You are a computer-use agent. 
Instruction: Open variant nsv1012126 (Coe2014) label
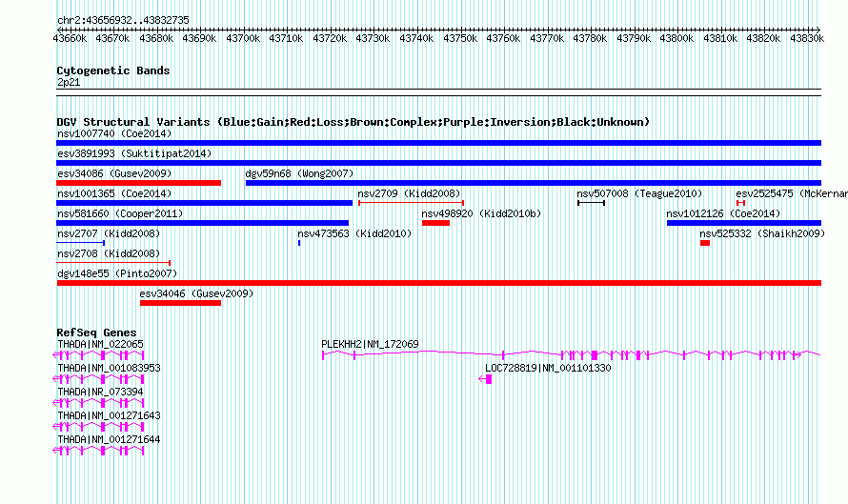tap(723, 213)
